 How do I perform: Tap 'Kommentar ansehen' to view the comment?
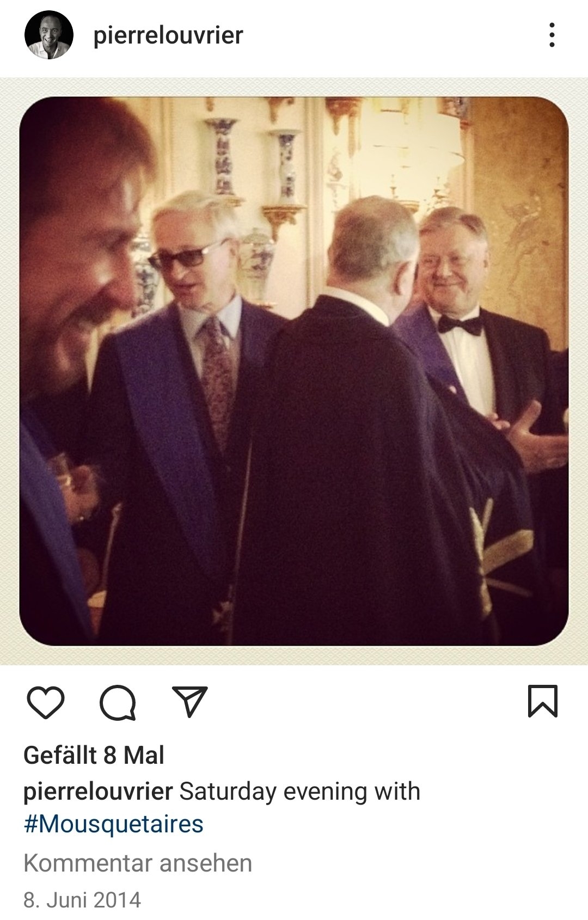tap(138, 863)
